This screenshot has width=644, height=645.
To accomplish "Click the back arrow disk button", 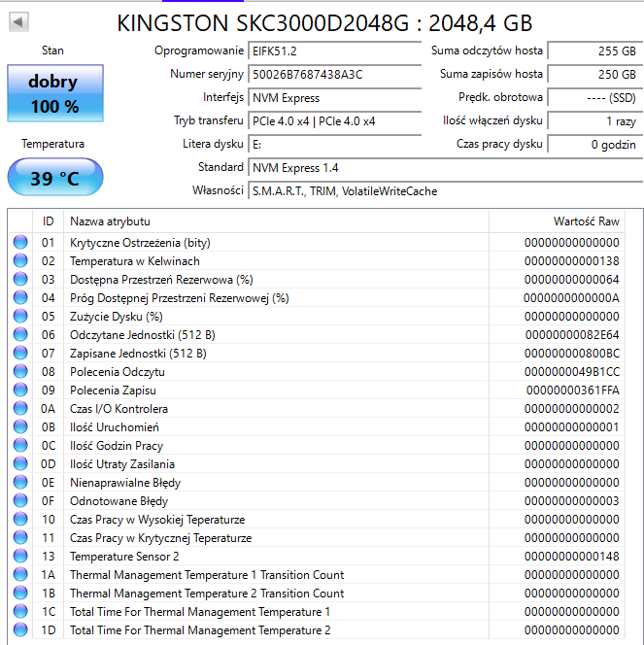I will pyautogui.click(x=18, y=21).
